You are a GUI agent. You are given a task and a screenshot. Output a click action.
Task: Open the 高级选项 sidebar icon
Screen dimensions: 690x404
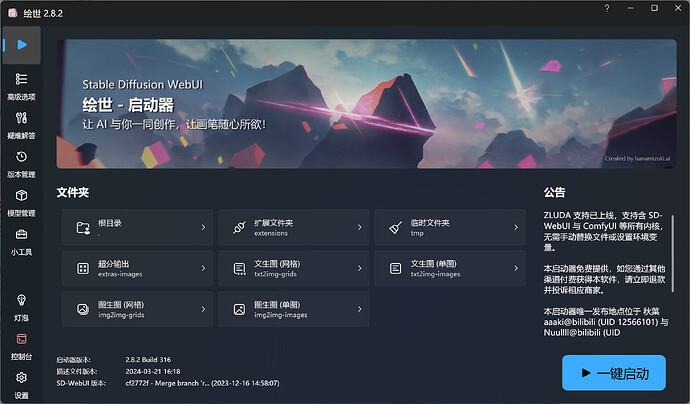tap(21, 79)
